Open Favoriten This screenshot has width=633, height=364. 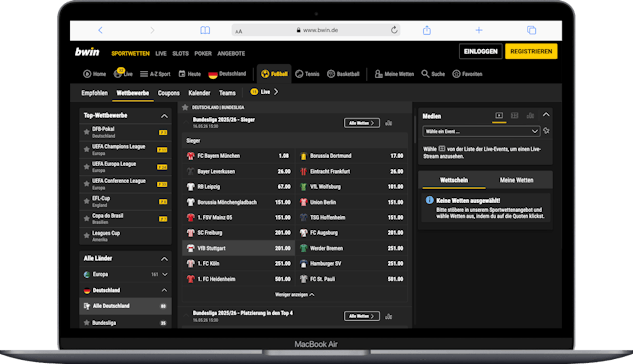[467, 74]
